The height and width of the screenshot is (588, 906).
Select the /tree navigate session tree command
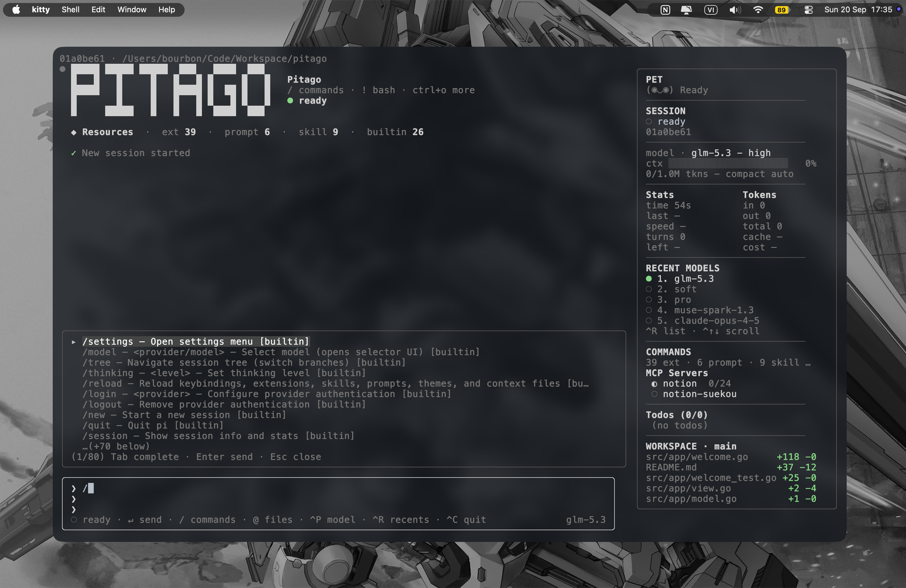244,363
